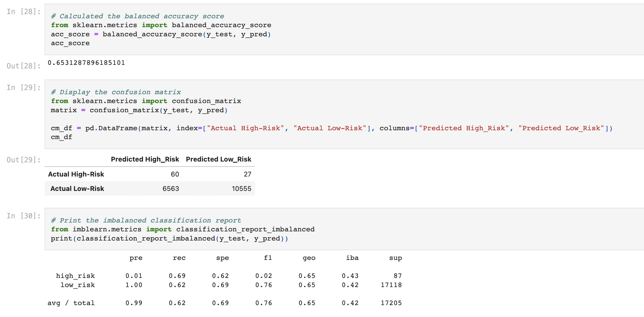
Task: Click the 'In [28]:' prompt label
Action: point(24,12)
